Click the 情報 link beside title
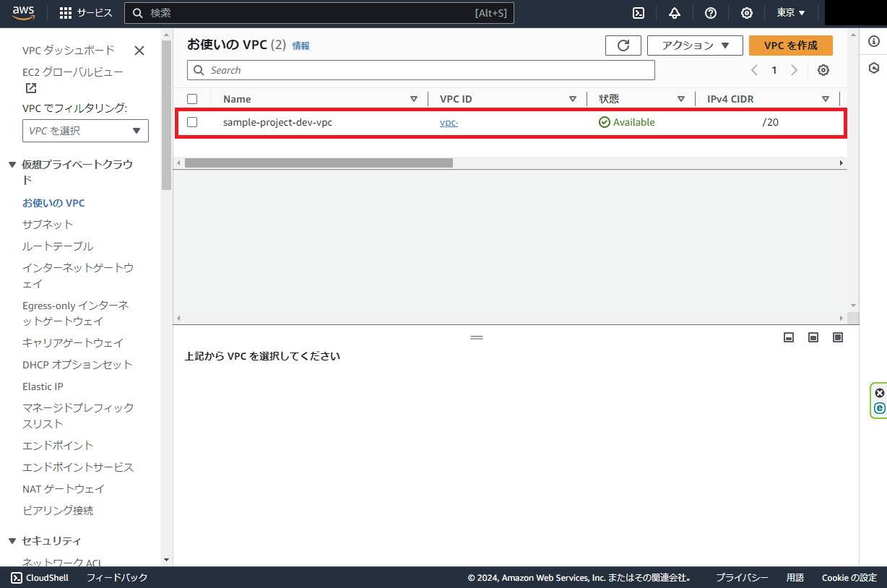Screen dimensions: 887x588 coord(300,46)
